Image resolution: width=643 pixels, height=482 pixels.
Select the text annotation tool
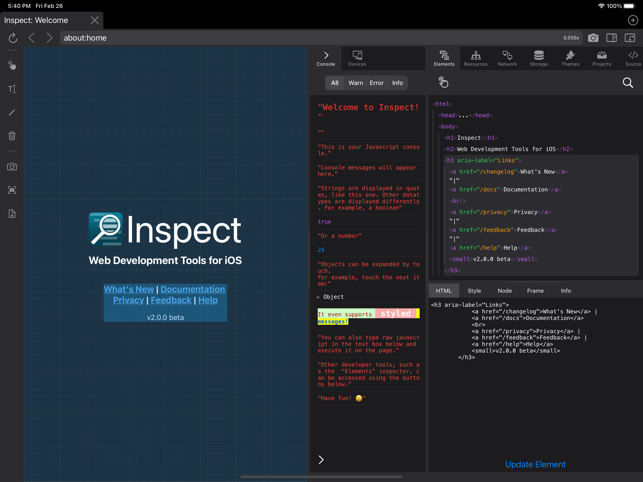point(12,89)
